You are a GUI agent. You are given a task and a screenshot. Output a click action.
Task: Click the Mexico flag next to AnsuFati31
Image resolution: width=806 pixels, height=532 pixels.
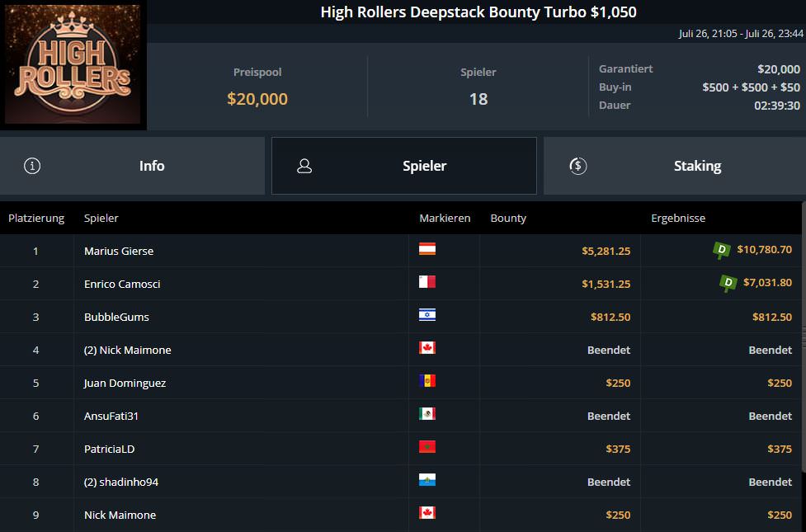tap(427, 414)
